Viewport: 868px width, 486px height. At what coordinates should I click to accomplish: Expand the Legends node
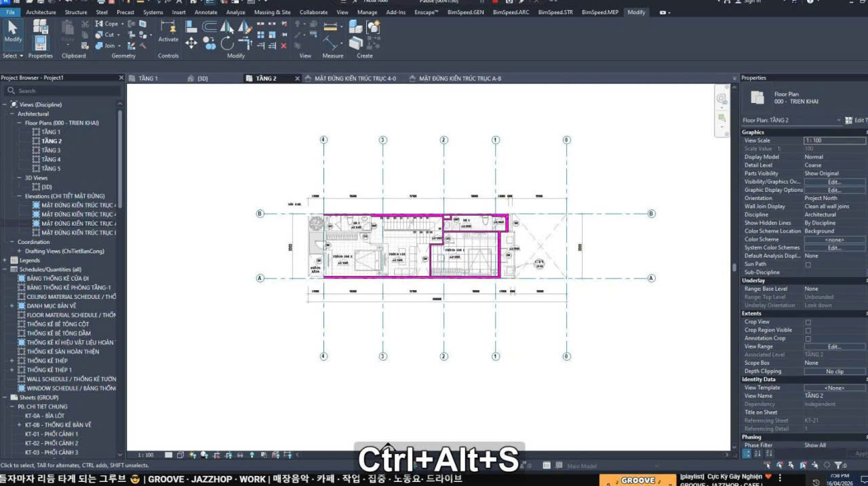pyautogui.click(x=5, y=260)
